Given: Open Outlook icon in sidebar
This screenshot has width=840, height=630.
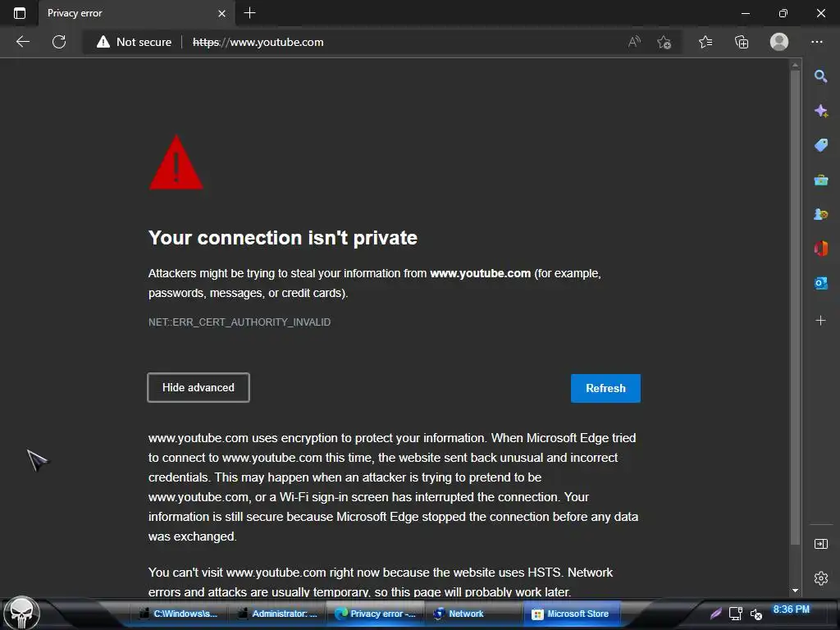Looking at the screenshot, I should tap(820, 283).
